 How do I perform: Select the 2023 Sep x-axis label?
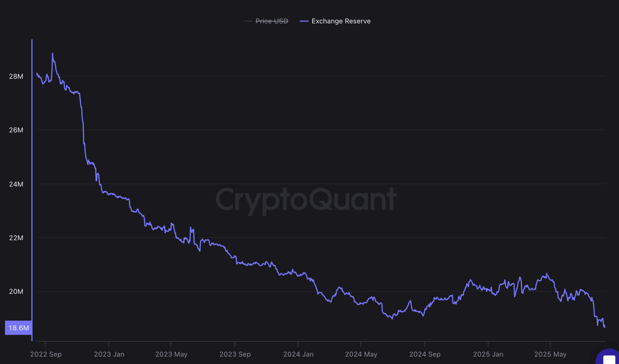(x=235, y=354)
